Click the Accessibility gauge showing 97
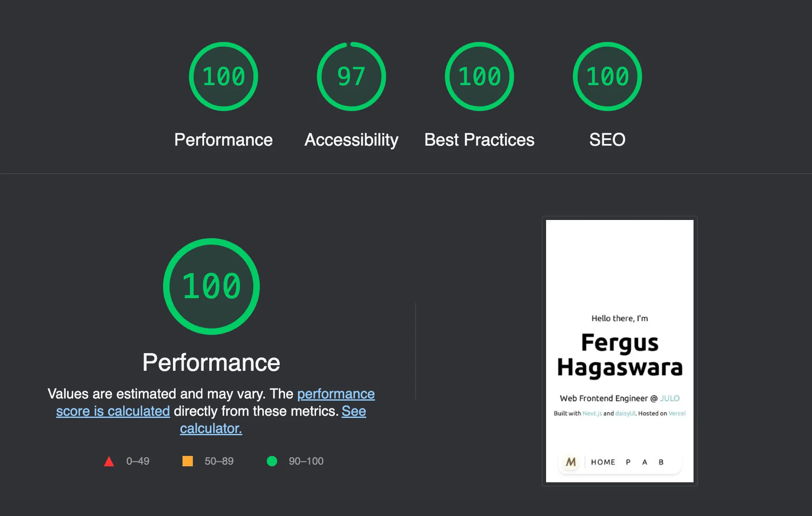Viewport: 812px width, 516px height. coord(351,77)
